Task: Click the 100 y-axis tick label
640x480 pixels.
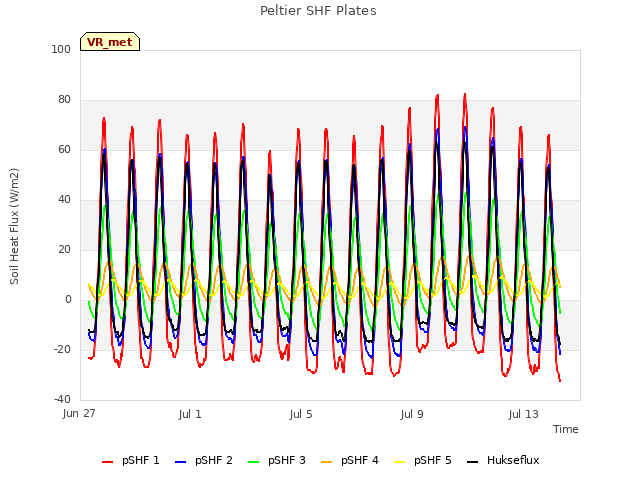Action: [61, 49]
